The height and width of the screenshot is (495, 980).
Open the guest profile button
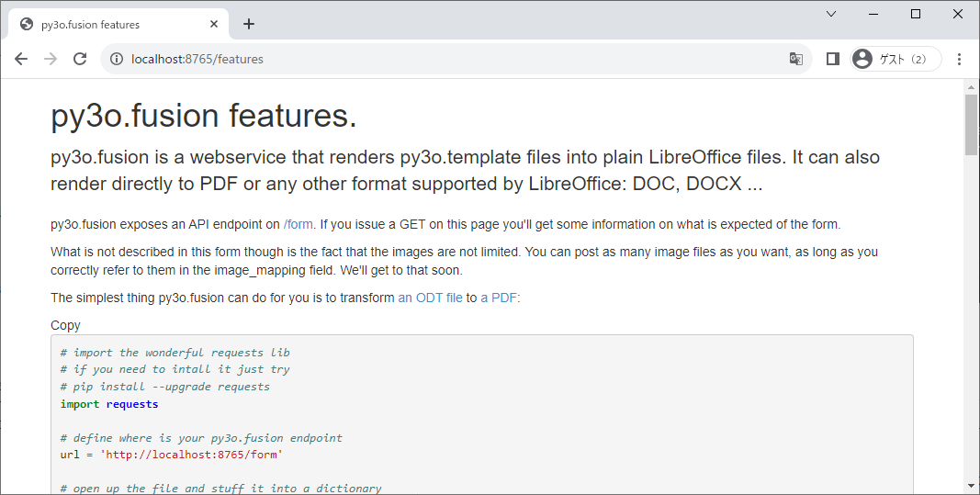[x=896, y=59]
